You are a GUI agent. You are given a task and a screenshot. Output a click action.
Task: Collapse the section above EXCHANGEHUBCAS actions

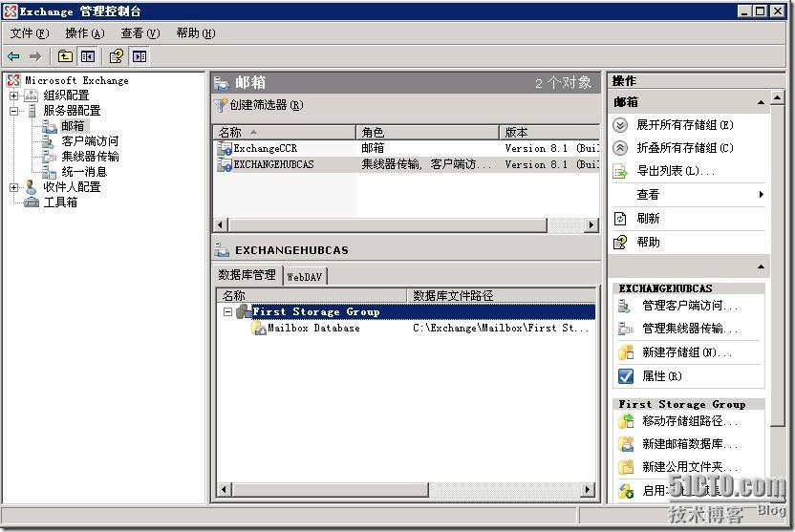tap(761, 266)
